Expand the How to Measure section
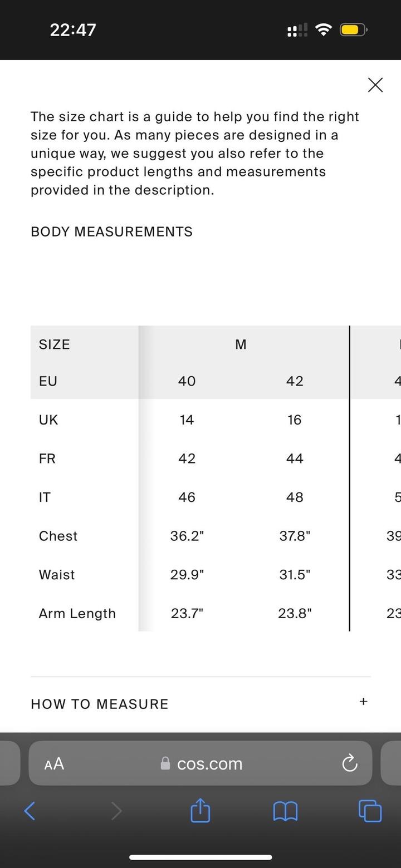Viewport: 401px width, 868px height. tap(363, 702)
